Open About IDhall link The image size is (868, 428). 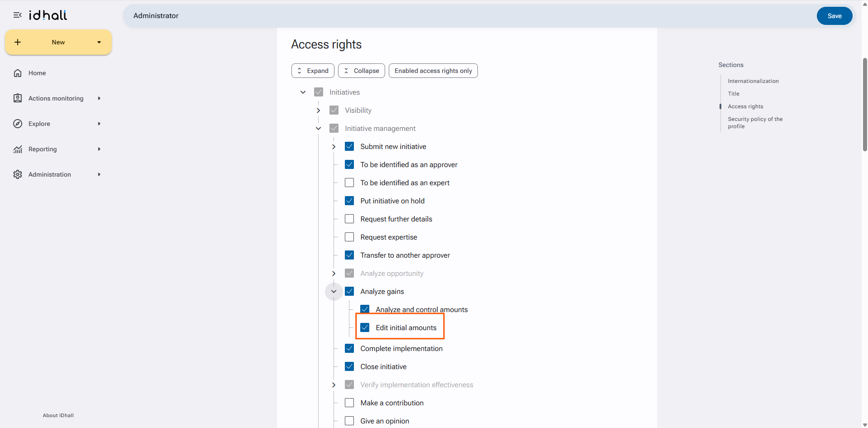tap(58, 415)
